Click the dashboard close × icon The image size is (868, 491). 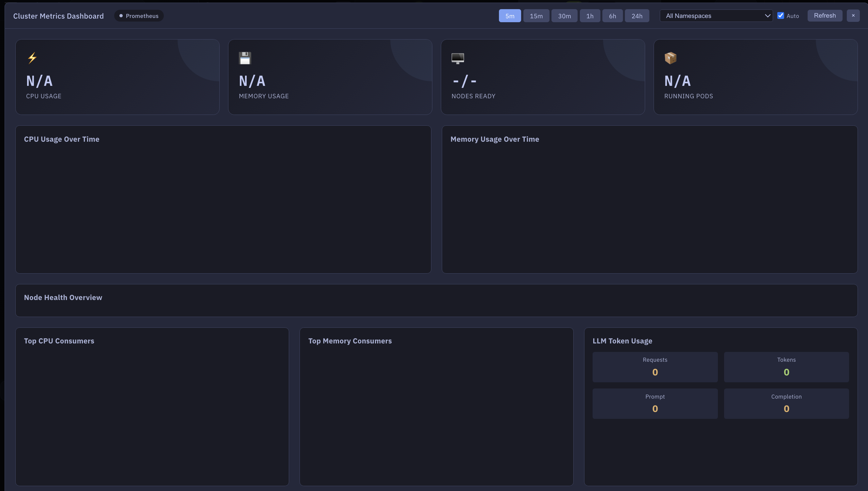853,16
